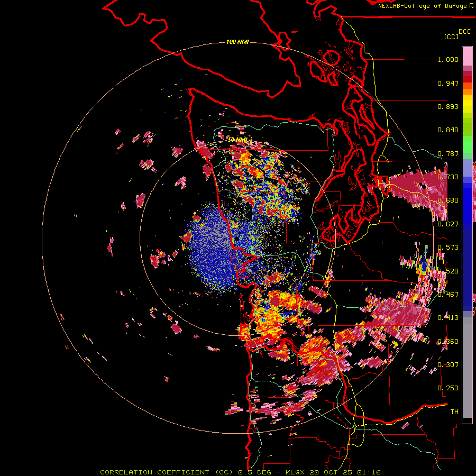
Task: Click the TH threshold label in legend
Action: (x=454, y=412)
